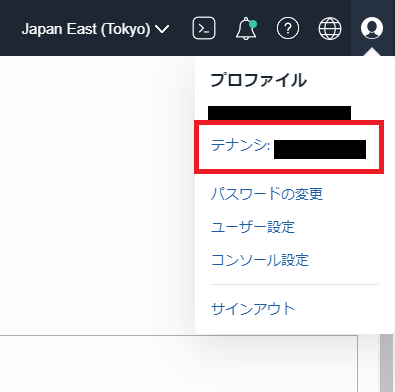The image size is (395, 392).
Task: Choose サインアウト to sign out
Action: 253,309
